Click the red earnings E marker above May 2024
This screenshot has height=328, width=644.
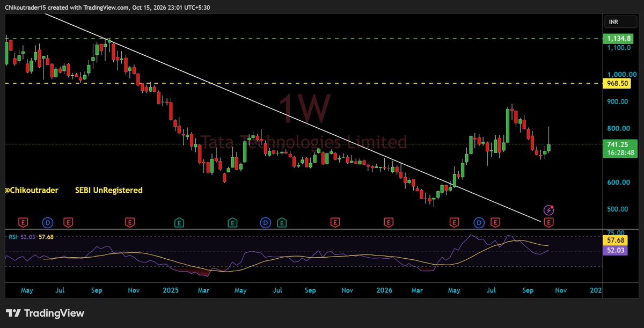coord(23,221)
